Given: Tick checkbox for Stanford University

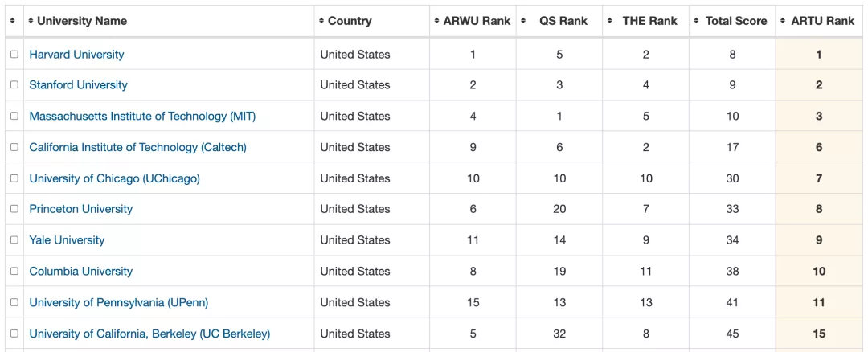Looking at the screenshot, I should (14, 85).
